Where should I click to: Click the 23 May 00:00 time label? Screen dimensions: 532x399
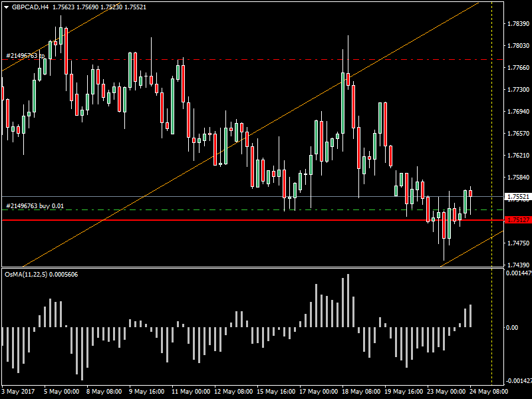click(x=446, y=391)
